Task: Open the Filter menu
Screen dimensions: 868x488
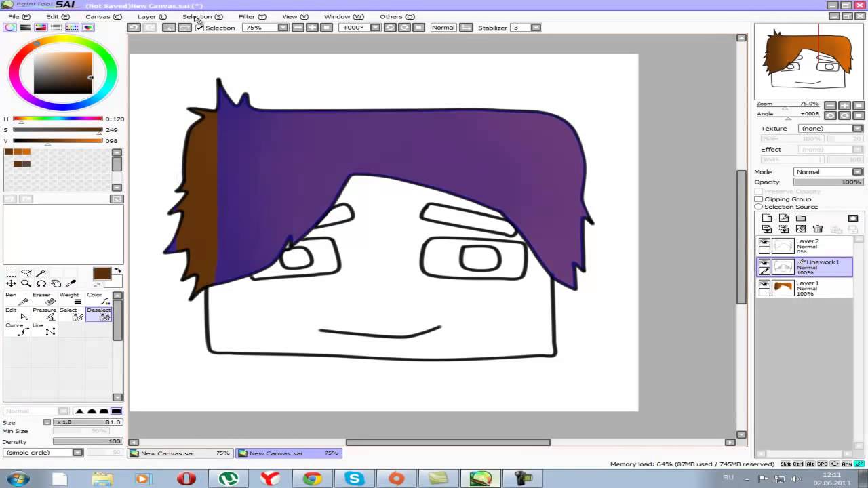Action: pos(252,16)
